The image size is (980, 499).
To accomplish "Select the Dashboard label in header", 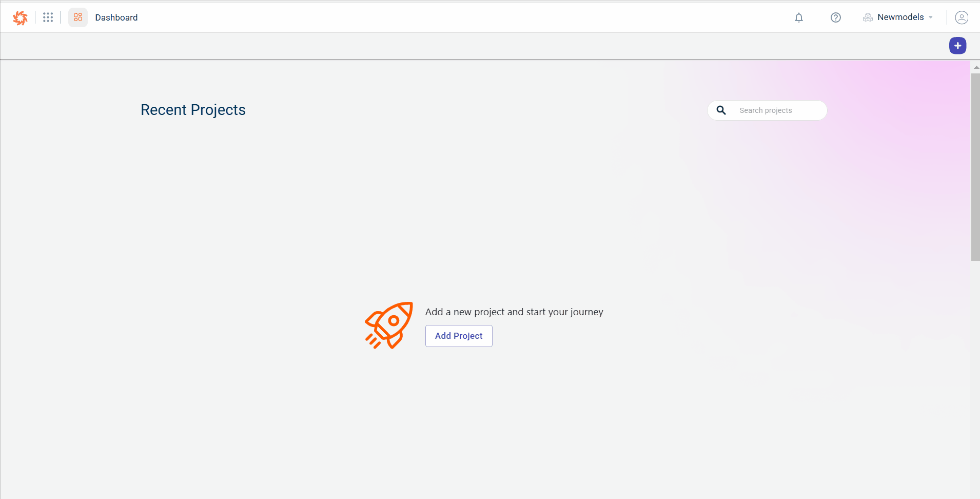I will [x=116, y=17].
